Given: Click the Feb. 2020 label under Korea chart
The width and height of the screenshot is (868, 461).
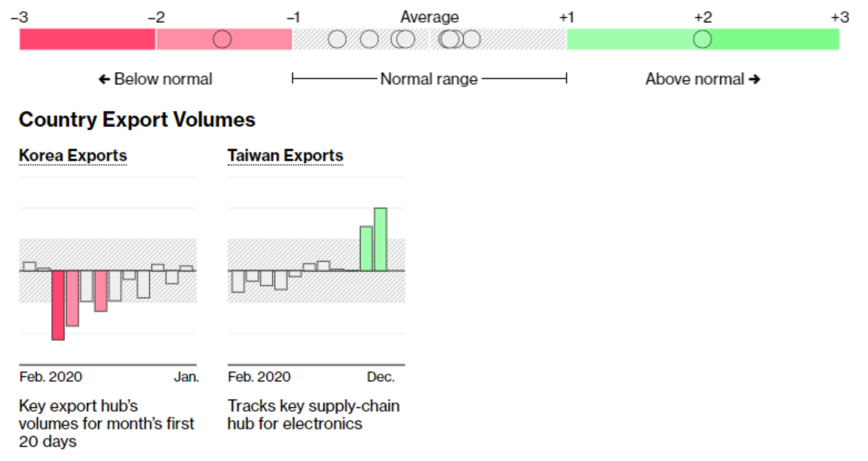Looking at the screenshot, I should 51,377.
